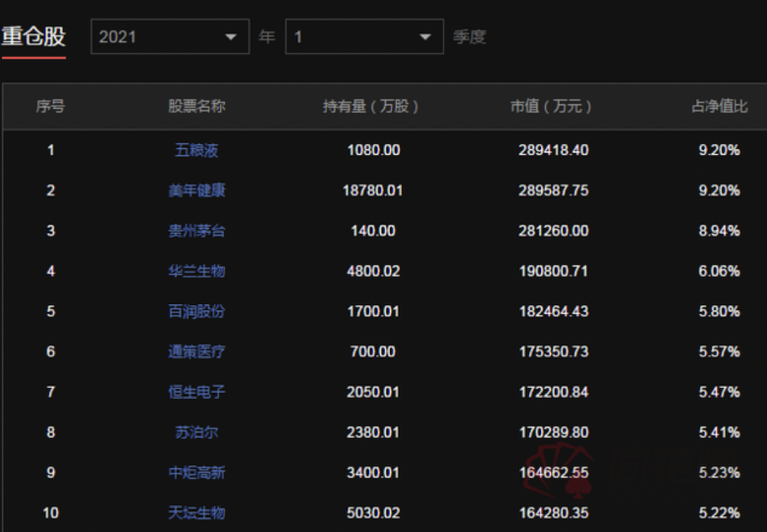Screen dimensions: 767x532
Task: Click the 序号 column header
Action: coord(50,107)
